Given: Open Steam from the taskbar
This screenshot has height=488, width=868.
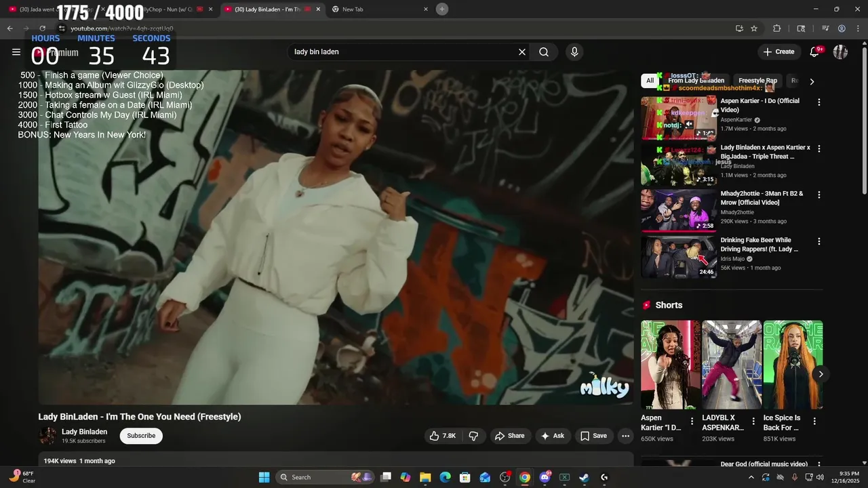Looking at the screenshot, I should [584, 477].
